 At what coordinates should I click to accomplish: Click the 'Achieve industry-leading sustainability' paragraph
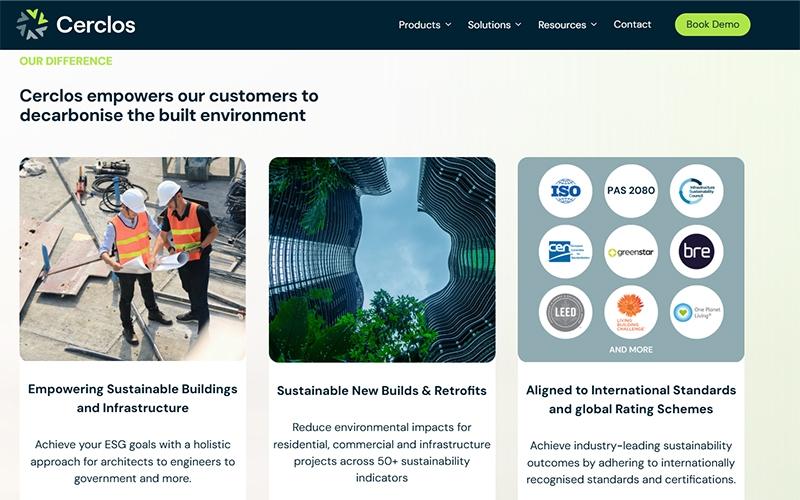coord(631,462)
